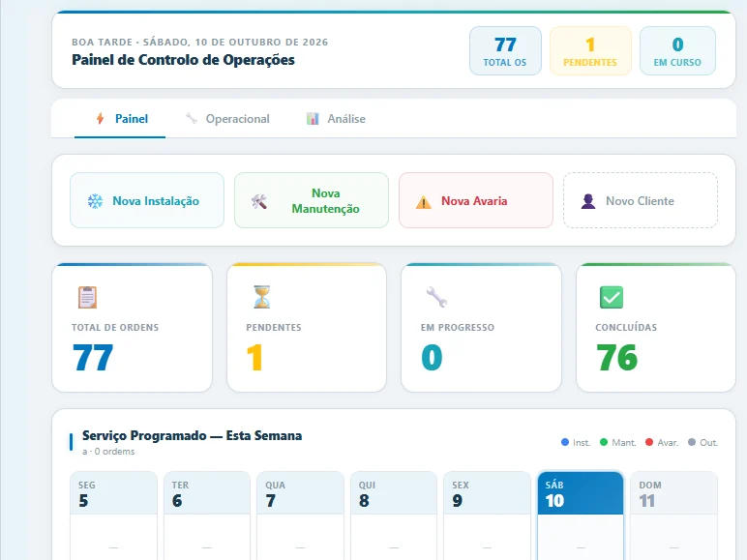Click the date greeting BOA TARDE text
The width and height of the screenshot is (747, 560).
pyautogui.click(x=199, y=42)
